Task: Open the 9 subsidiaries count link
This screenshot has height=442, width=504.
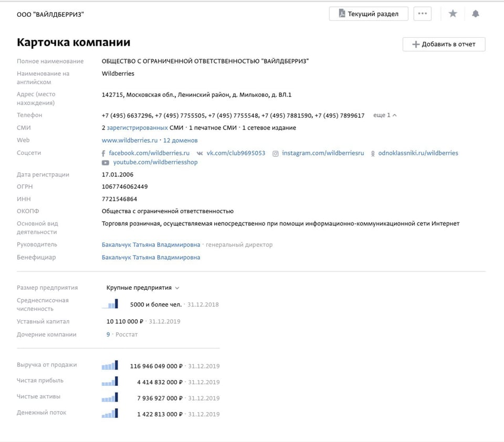Action: [108, 334]
